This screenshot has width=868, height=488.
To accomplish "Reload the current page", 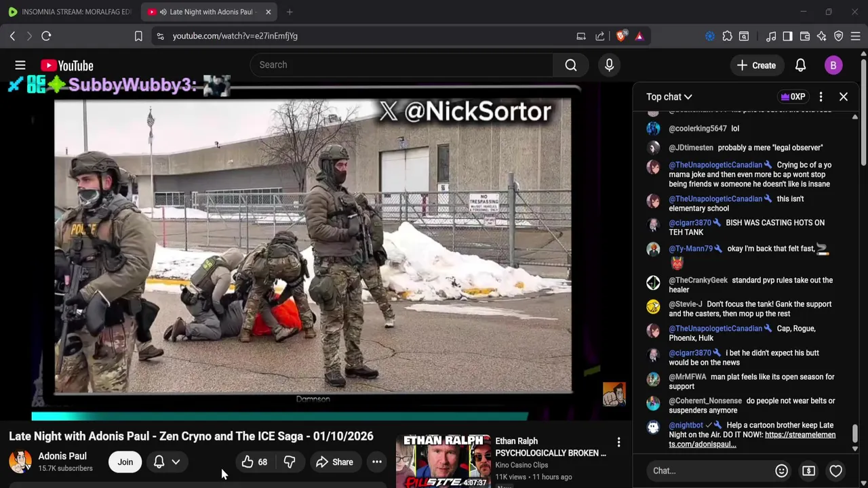I will [46, 36].
